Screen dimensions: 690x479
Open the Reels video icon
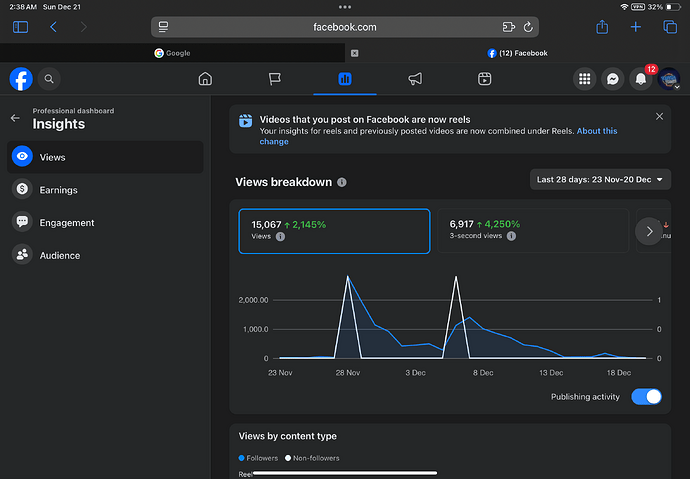[484, 79]
